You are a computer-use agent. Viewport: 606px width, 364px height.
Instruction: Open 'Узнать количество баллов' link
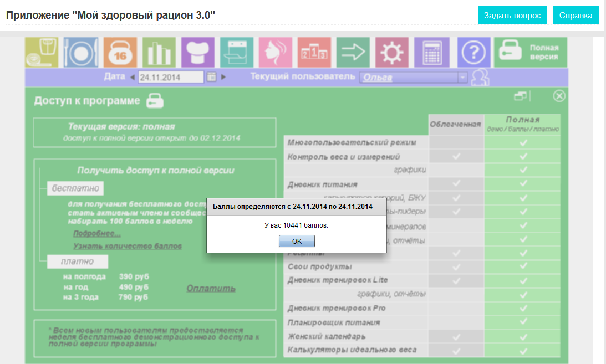coord(128,246)
